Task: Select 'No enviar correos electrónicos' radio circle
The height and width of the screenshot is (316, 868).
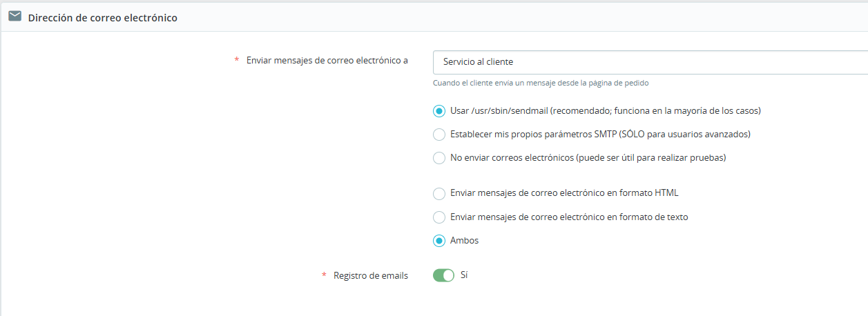Action: pos(439,158)
